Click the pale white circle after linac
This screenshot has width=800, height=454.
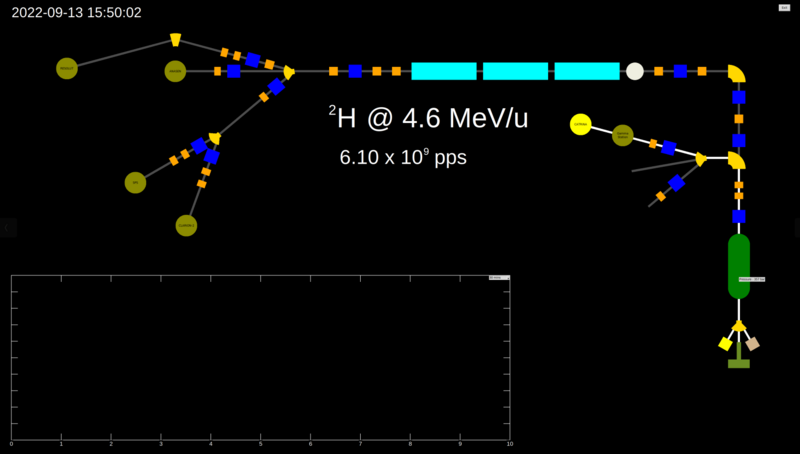coord(635,71)
